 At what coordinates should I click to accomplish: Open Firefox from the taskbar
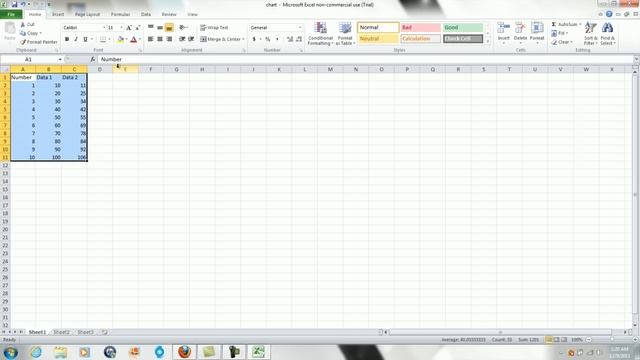coord(184,351)
